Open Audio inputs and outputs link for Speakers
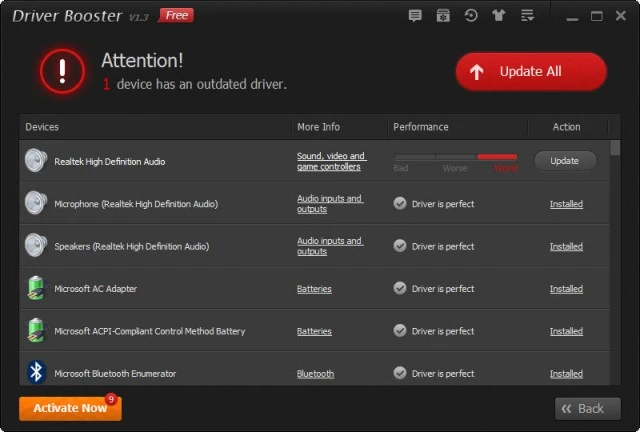The image size is (640, 432). [x=330, y=246]
